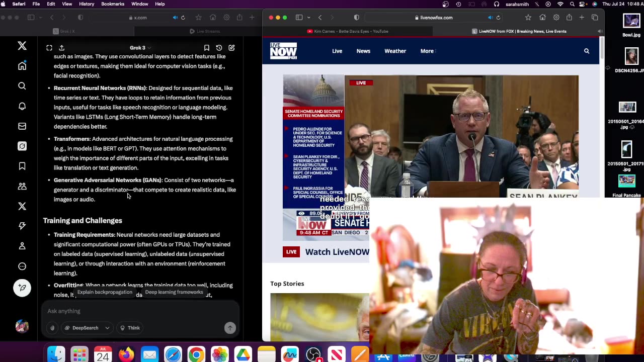
Task: Click livenowfox.com address field
Action: 434,18
